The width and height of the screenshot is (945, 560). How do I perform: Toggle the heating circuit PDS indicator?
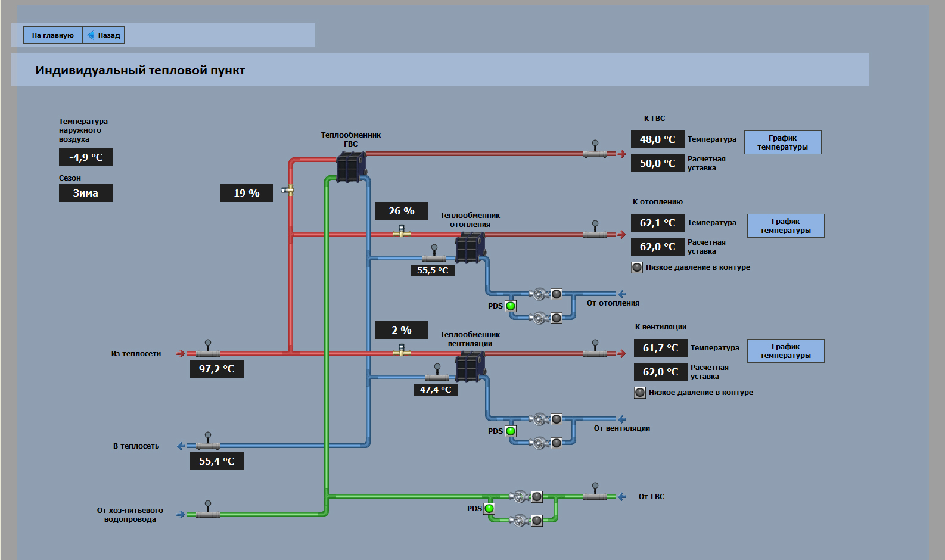tap(511, 306)
